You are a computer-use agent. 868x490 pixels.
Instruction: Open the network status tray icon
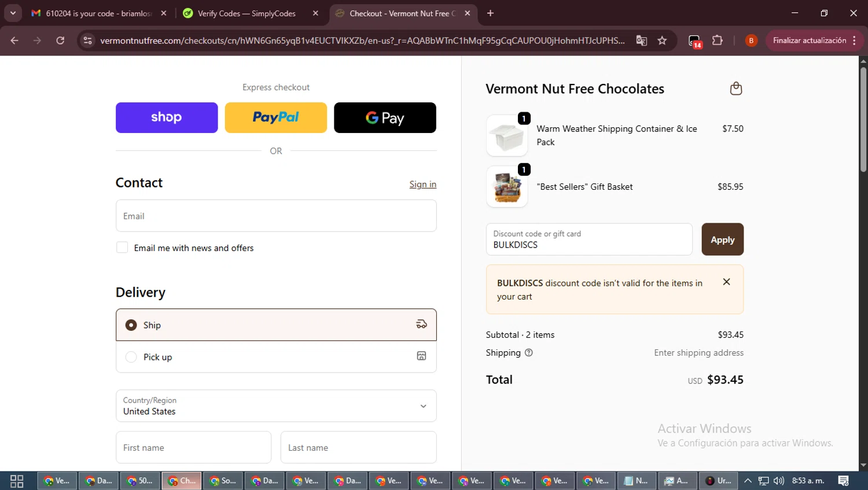click(764, 481)
